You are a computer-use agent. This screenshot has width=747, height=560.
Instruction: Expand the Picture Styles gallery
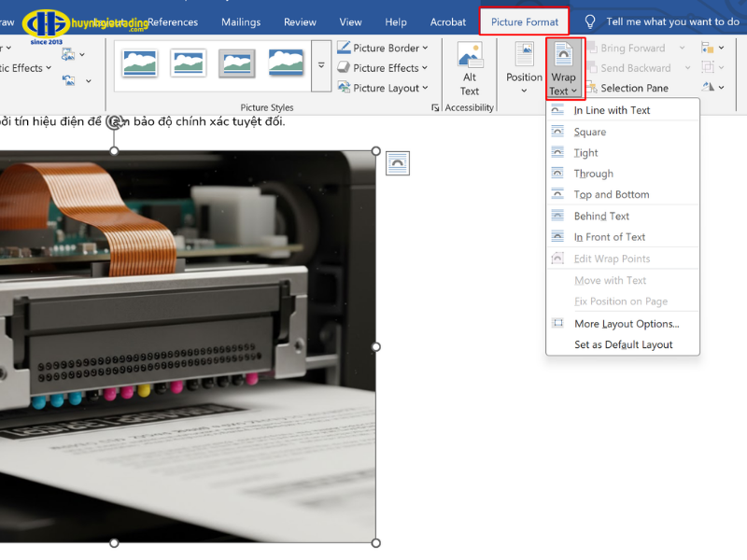pyautogui.click(x=321, y=65)
